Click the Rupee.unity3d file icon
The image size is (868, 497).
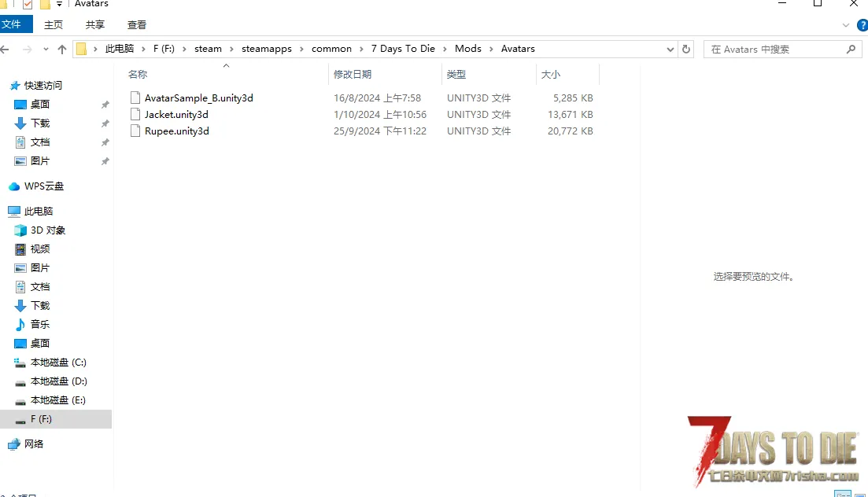(135, 131)
